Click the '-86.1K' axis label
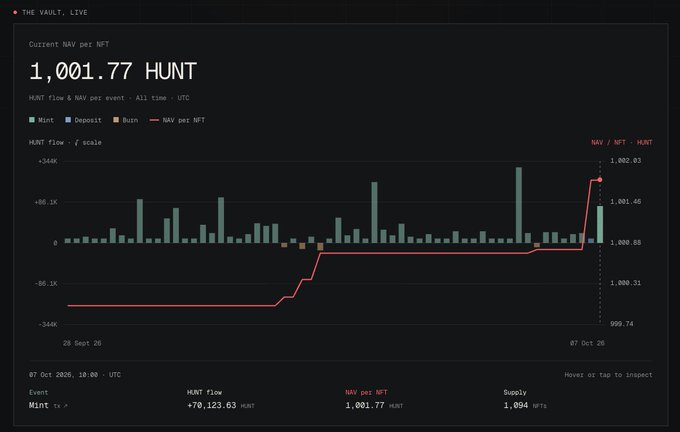 (46, 283)
